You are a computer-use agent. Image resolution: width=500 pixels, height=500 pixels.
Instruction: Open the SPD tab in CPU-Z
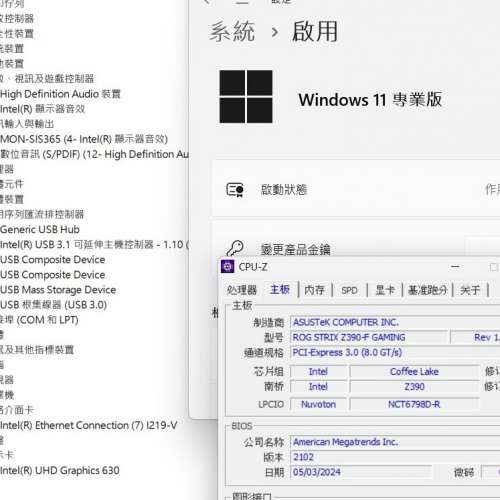coord(349,290)
